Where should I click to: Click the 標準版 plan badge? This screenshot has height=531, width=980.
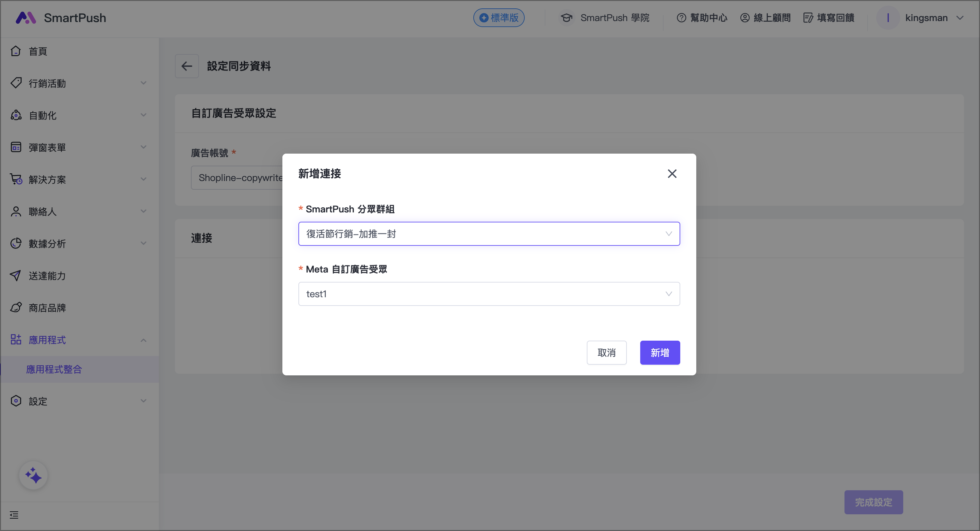[498, 17]
